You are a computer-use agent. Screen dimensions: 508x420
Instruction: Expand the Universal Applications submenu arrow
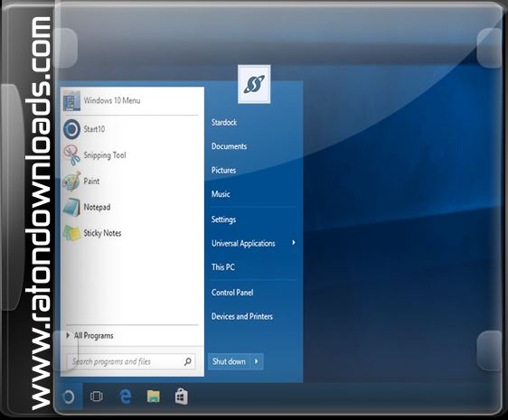tap(294, 243)
